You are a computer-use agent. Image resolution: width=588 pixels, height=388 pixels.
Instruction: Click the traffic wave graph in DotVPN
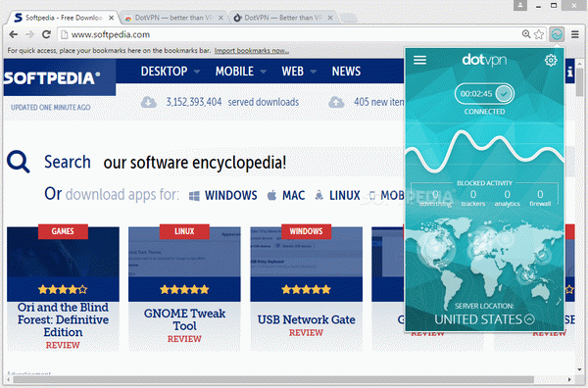click(484, 152)
